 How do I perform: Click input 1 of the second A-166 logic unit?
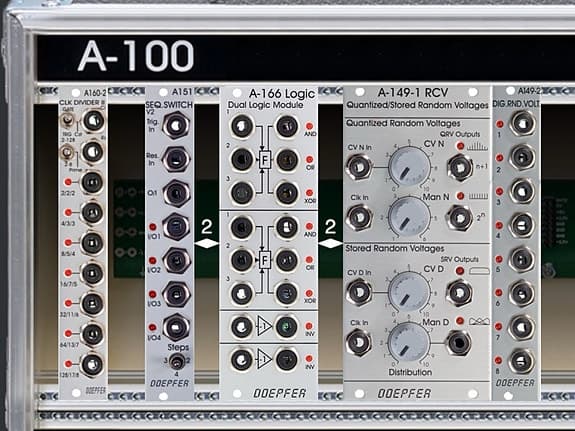[x=241, y=227]
